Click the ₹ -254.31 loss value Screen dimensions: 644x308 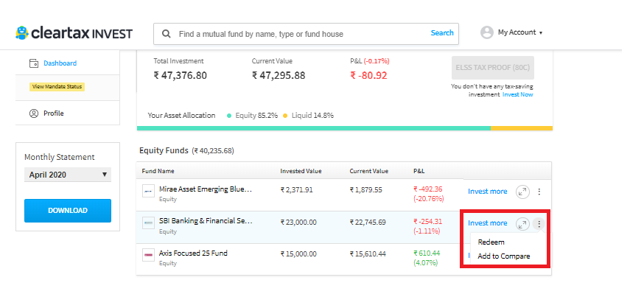[x=428, y=221]
